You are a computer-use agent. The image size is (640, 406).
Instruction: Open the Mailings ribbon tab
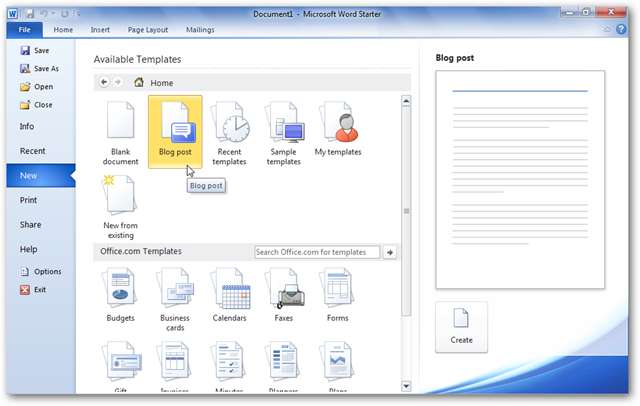(200, 30)
